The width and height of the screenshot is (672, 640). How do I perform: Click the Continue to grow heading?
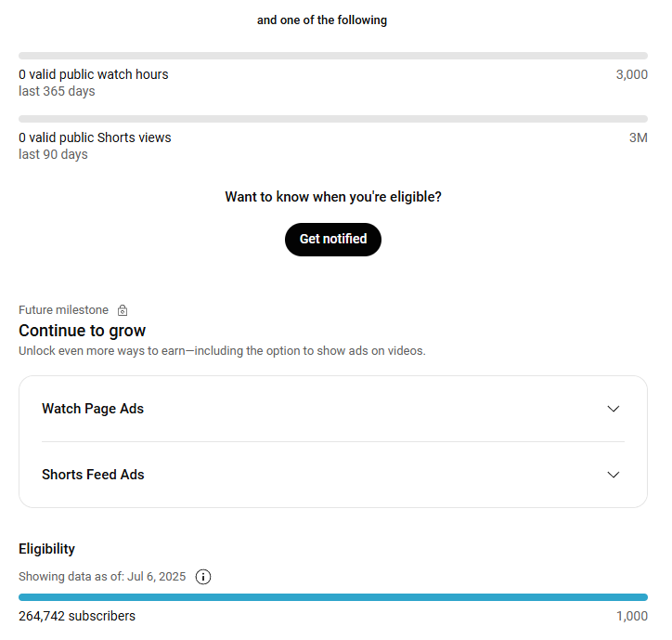[x=82, y=331]
